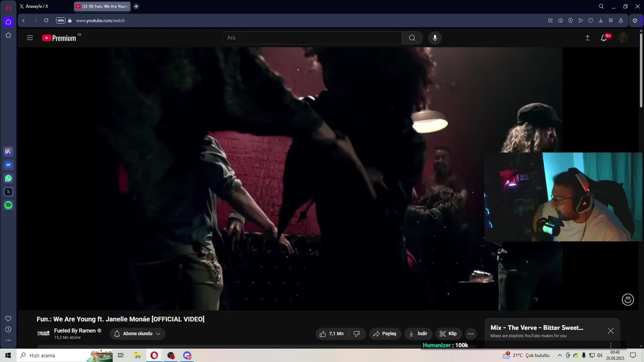This screenshot has width=644, height=362.
Task: Open Messenger in Opera sidebar
Action: 8,165
